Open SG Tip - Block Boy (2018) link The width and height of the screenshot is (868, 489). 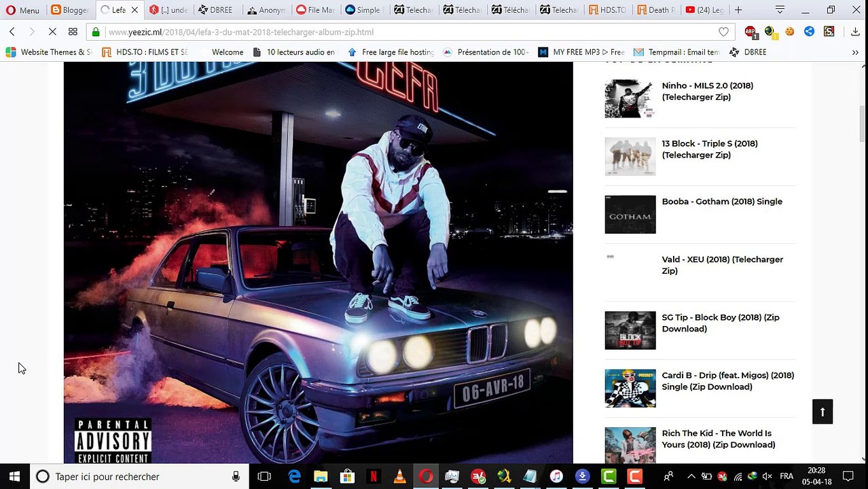click(721, 323)
